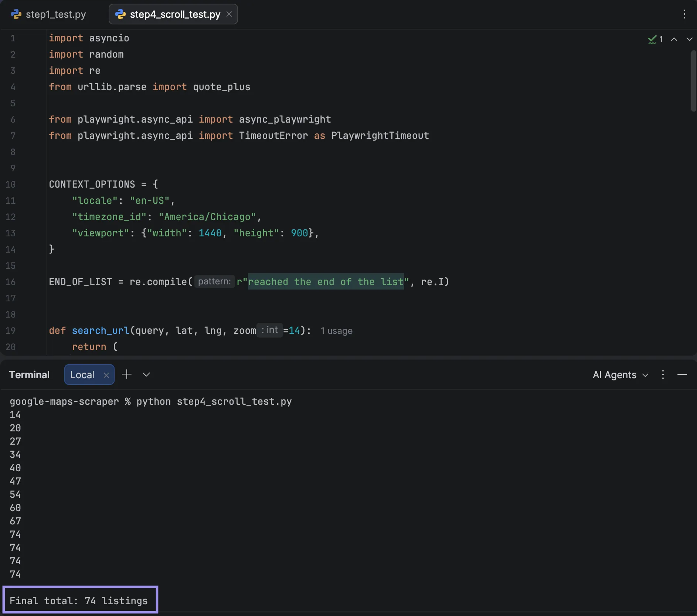
Task: Click the editor vertical scrollbar
Action: 693,81
